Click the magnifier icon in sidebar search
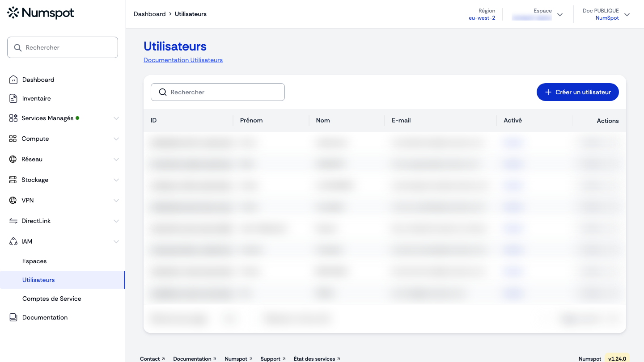The height and width of the screenshot is (362, 644). pos(18,47)
